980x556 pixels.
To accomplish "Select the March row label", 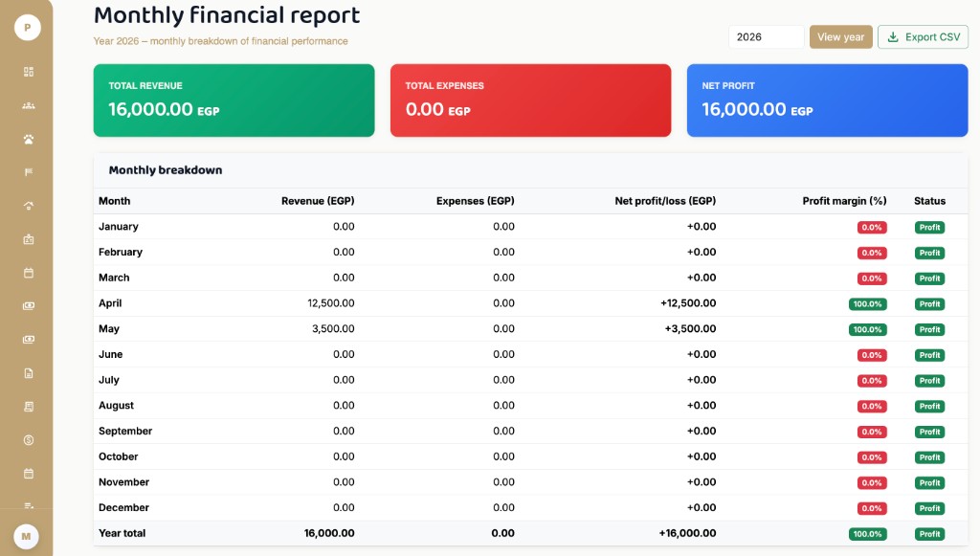I will (x=114, y=278).
